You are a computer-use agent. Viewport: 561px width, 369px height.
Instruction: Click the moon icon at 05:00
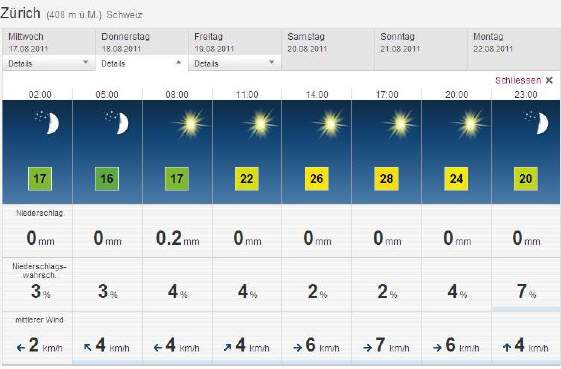(117, 122)
